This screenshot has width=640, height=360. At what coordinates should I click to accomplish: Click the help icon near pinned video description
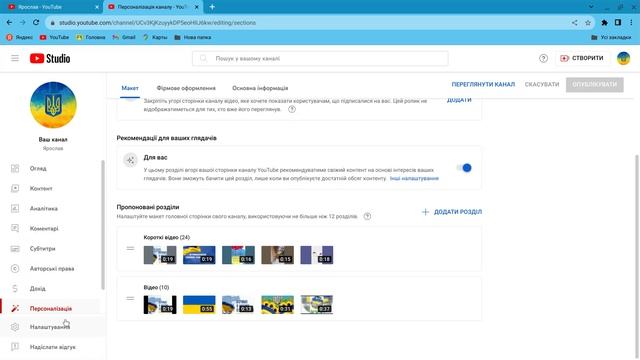pyautogui.click(x=292, y=109)
